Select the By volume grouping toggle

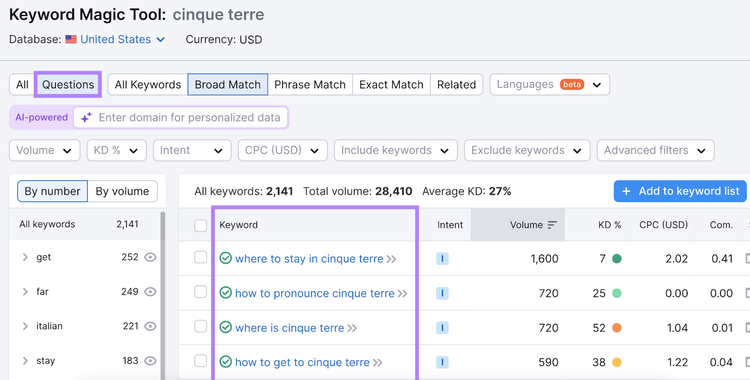122,191
